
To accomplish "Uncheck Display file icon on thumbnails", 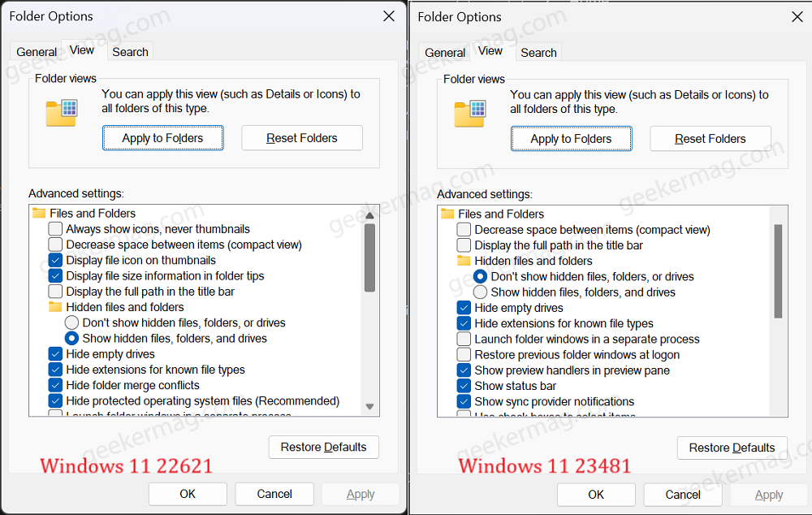I will pos(55,260).
